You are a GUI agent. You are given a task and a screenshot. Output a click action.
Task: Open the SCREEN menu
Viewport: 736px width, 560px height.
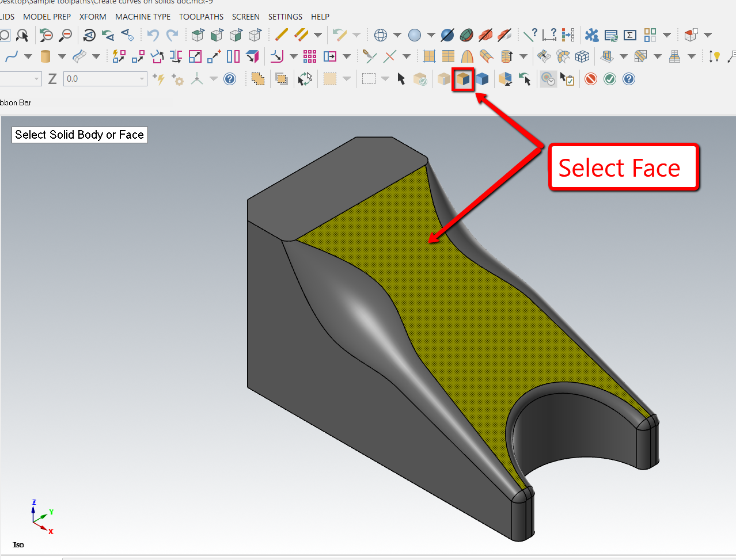tap(246, 17)
